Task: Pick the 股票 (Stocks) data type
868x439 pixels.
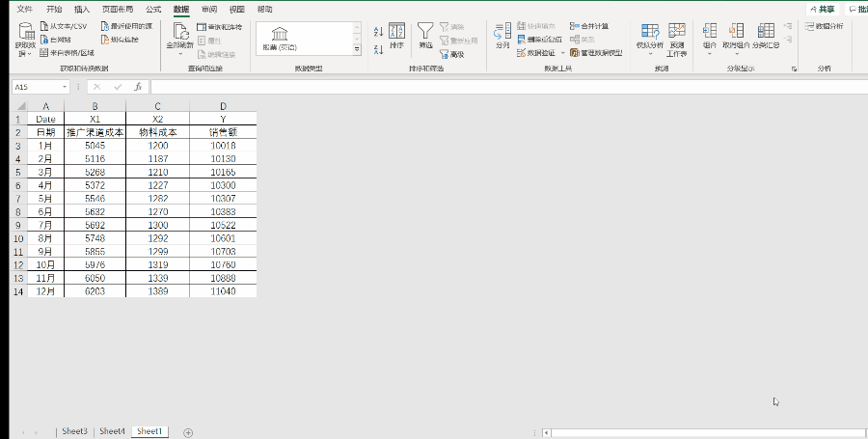Action: [280, 39]
